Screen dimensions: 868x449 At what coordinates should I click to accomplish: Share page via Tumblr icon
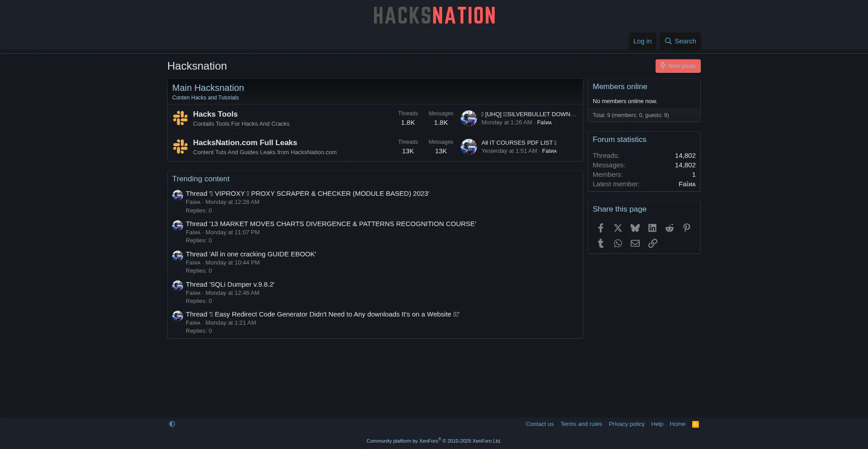(600, 243)
